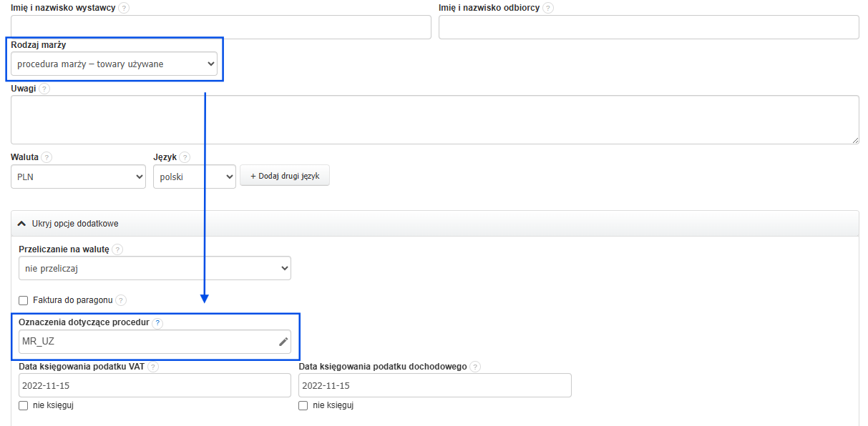Click the help icon next to Uwagi

pyautogui.click(x=44, y=89)
